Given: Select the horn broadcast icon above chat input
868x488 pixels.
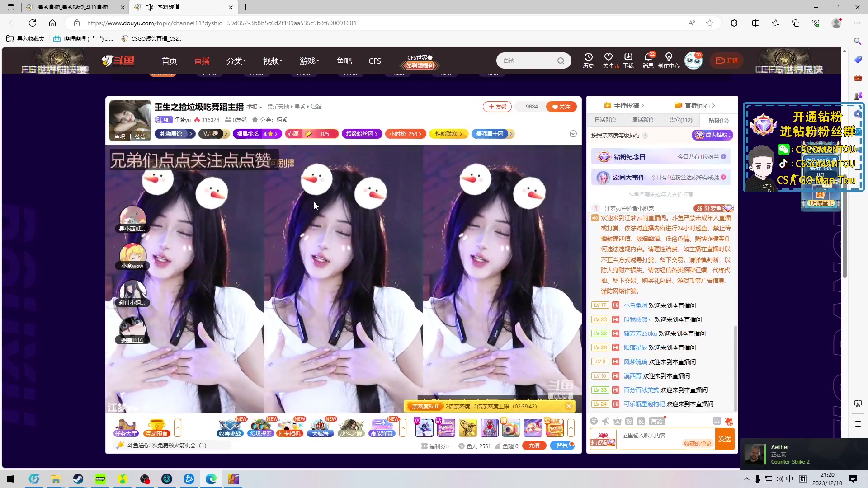Looking at the screenshot, I should 606,421.
